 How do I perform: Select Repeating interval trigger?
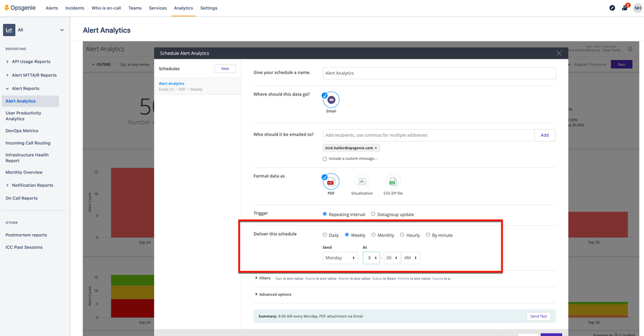coord(325,213)
